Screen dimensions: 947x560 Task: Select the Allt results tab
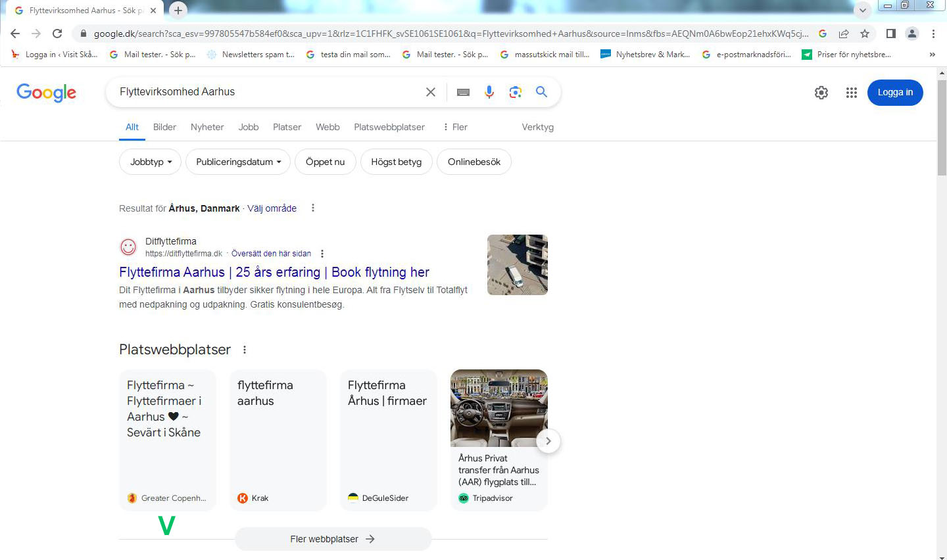click(x=132, y=127)
